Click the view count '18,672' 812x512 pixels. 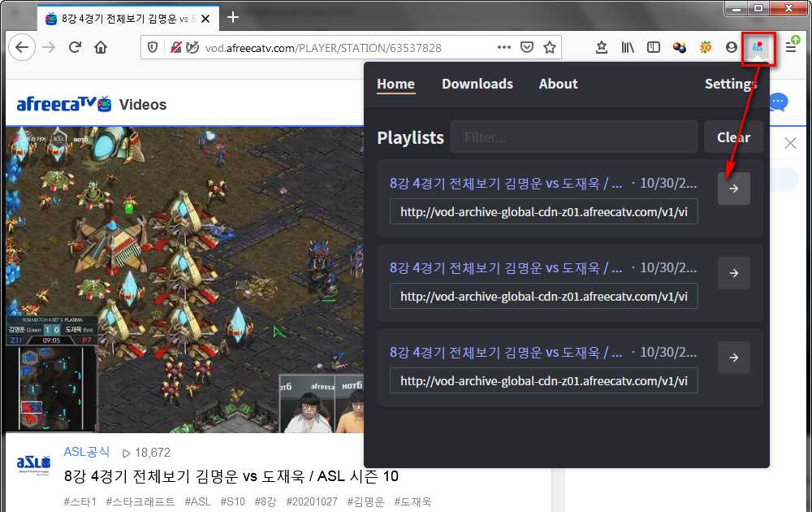click(x=153, y=453)
